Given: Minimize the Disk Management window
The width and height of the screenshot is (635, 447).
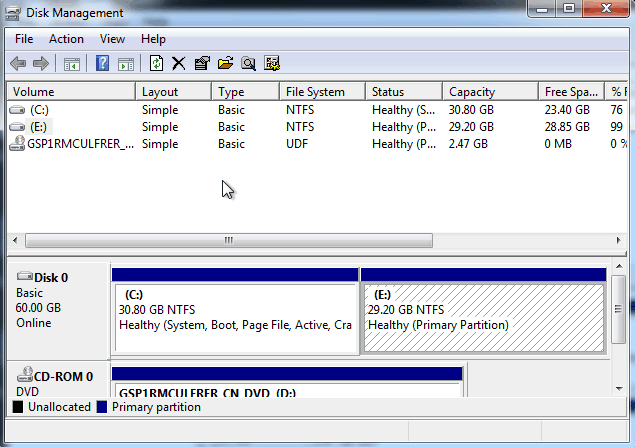Looking at the screenshot, I should pyautogui.click(x=542, y=9).
